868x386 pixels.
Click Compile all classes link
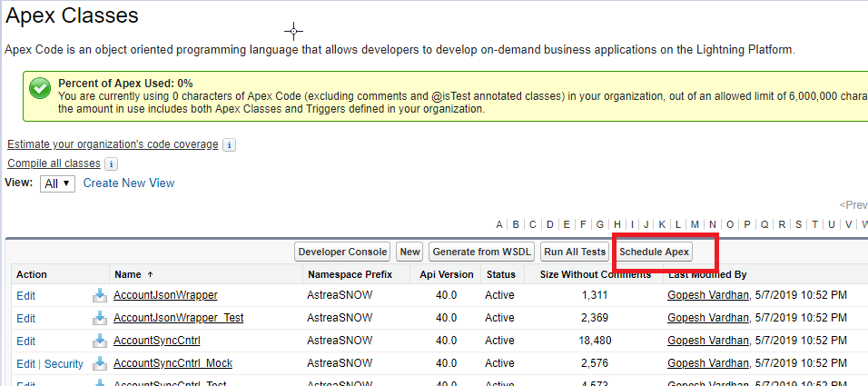[x=54, y=163]
